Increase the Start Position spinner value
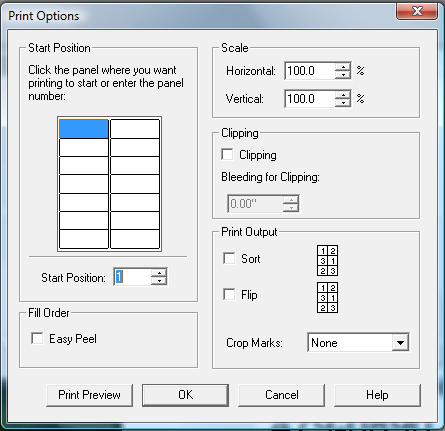Screen dimensions: 445x431 click(x=159, y=273)
